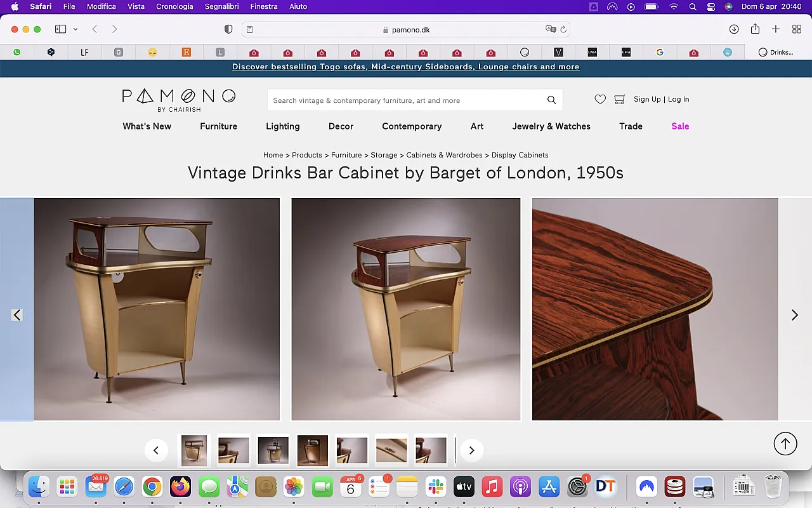Open the large rosewood tabletop close-up image
Viewport: 812px width, 508px height.
click(655, 309)
